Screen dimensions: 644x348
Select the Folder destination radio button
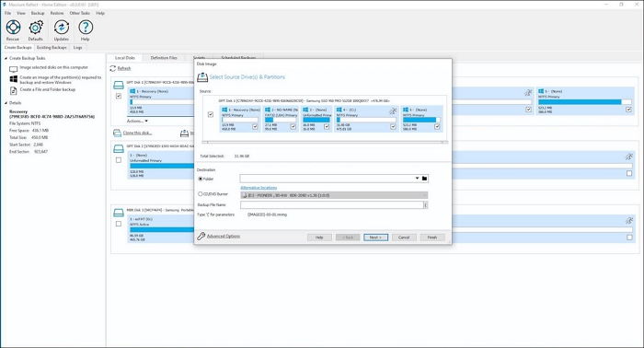201,179
